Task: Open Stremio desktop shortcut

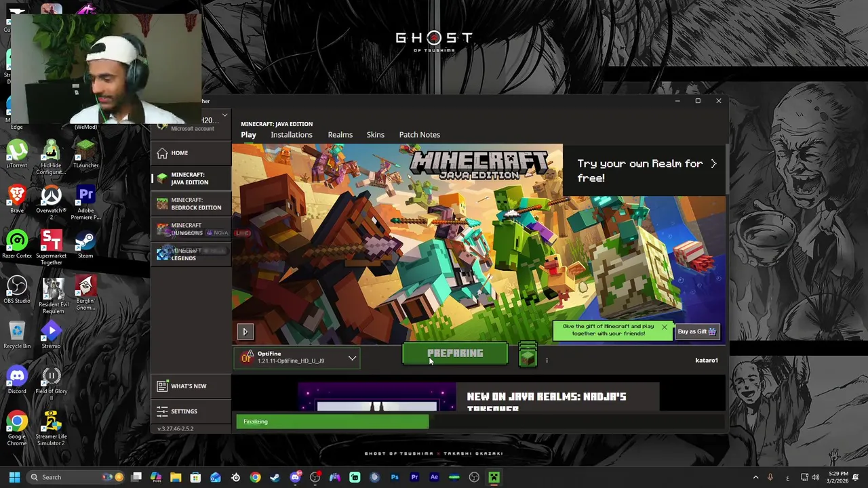Action: [51, 336]
